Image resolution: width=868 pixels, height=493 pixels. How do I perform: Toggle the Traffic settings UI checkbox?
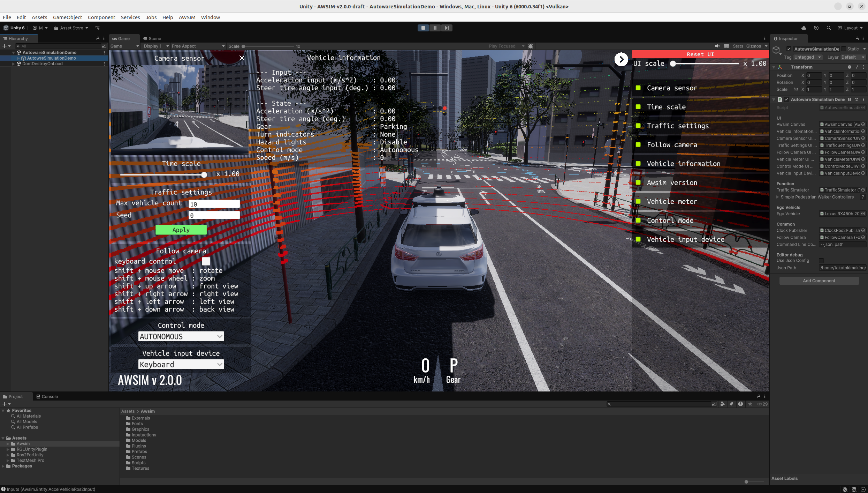pos(638,126)
